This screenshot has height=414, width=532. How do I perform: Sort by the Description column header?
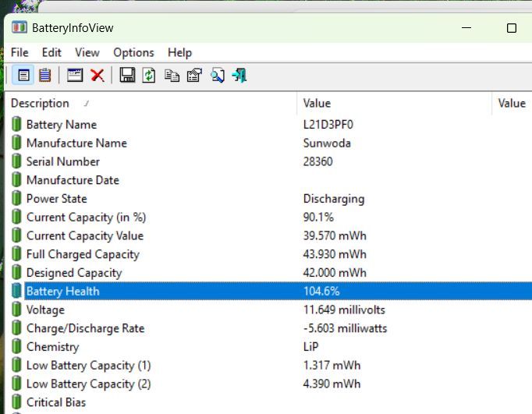click(40, 104)
